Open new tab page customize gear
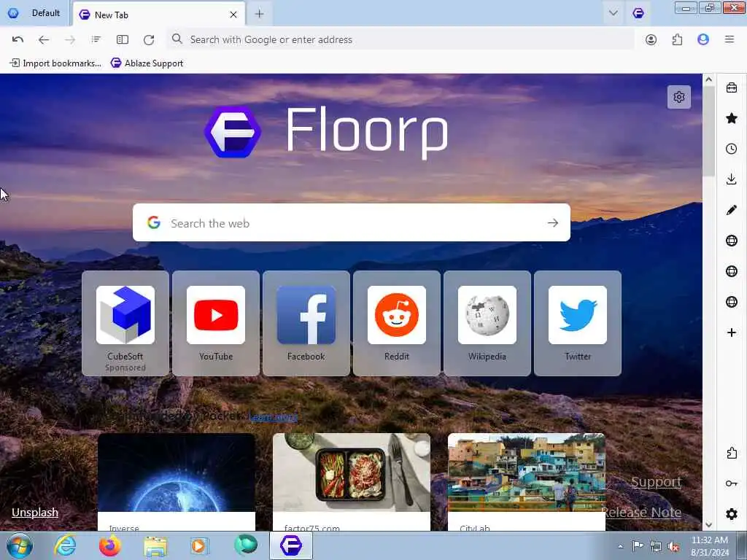Image resolution: width=747 pixels, height=560 pixels. (679, 97)
